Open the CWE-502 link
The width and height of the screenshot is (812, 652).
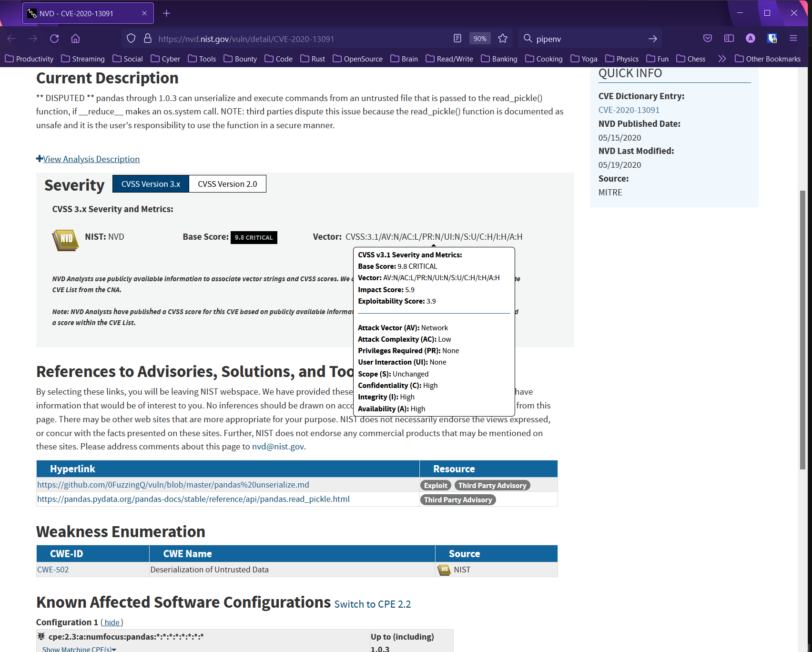point(53,570)
